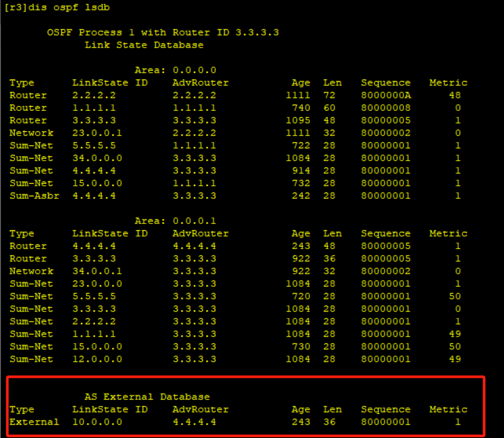The width and height of the screenshot is (504, 438).
Task: Click 'Len' header in Area 0.0.0.1 table
Action: coord(333,233)
